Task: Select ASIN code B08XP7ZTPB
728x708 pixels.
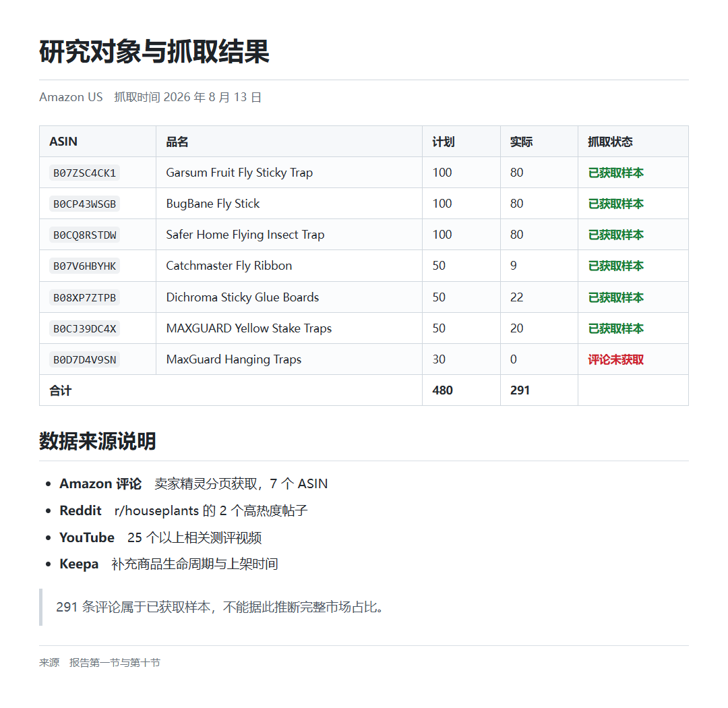Action: [x=84, y=297]
